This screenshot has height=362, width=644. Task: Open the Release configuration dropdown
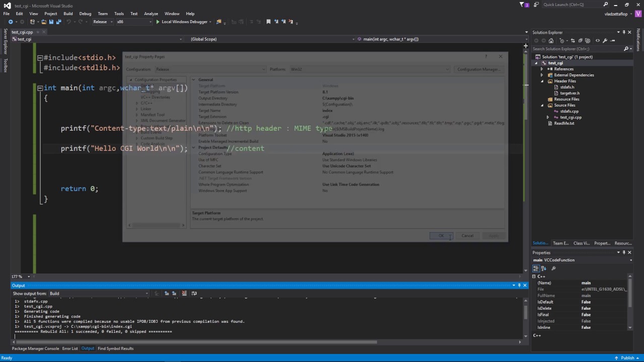coord(103,22)
